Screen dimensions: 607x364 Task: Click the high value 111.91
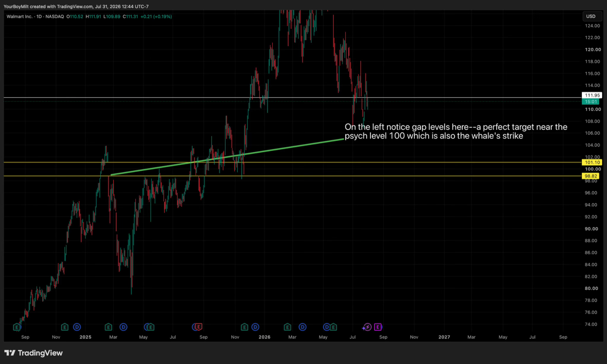(x=95, y=17)
